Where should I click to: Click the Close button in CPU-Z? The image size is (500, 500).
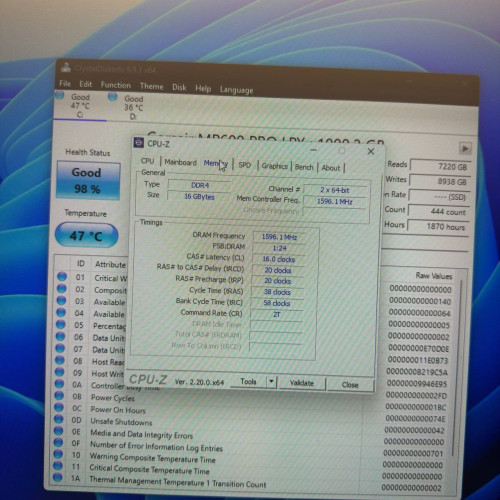click(x=350, y=384)
